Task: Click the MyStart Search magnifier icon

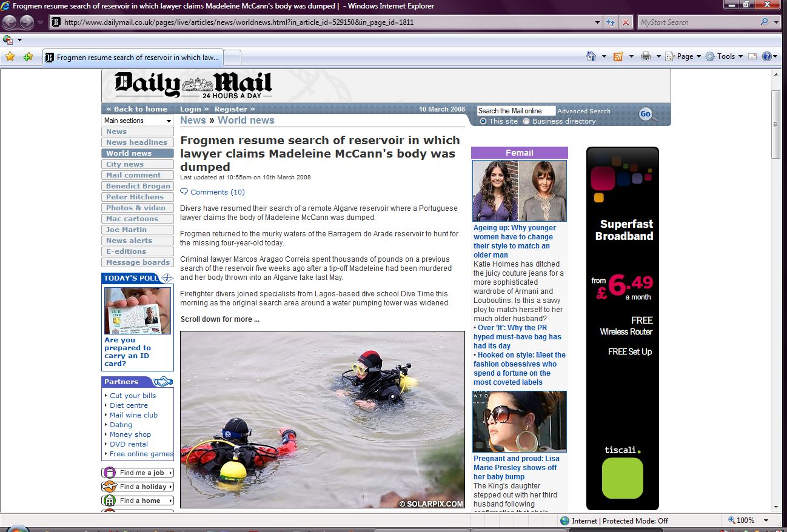Action: (x=764, y=22)
